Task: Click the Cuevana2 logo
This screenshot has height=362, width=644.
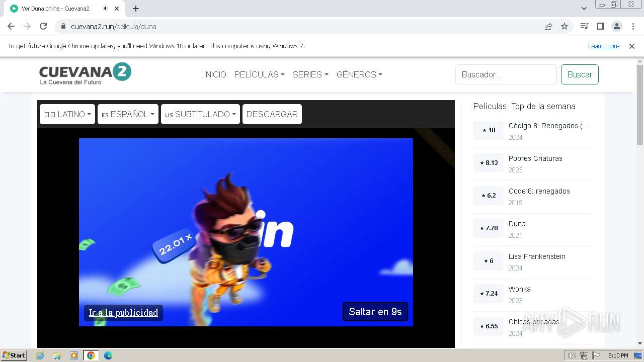Action: (x=85, y=74)
